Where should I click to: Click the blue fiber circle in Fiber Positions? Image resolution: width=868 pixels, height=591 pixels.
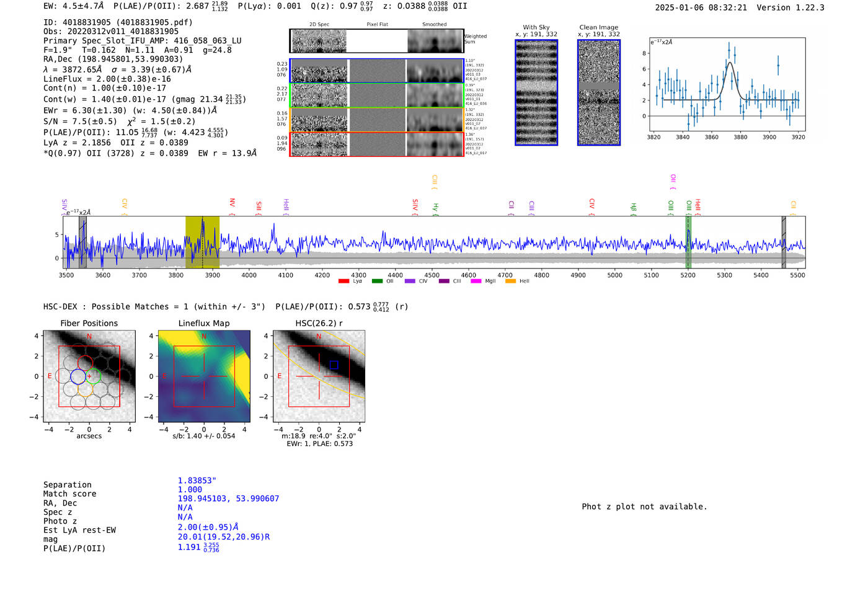(78, 376)
